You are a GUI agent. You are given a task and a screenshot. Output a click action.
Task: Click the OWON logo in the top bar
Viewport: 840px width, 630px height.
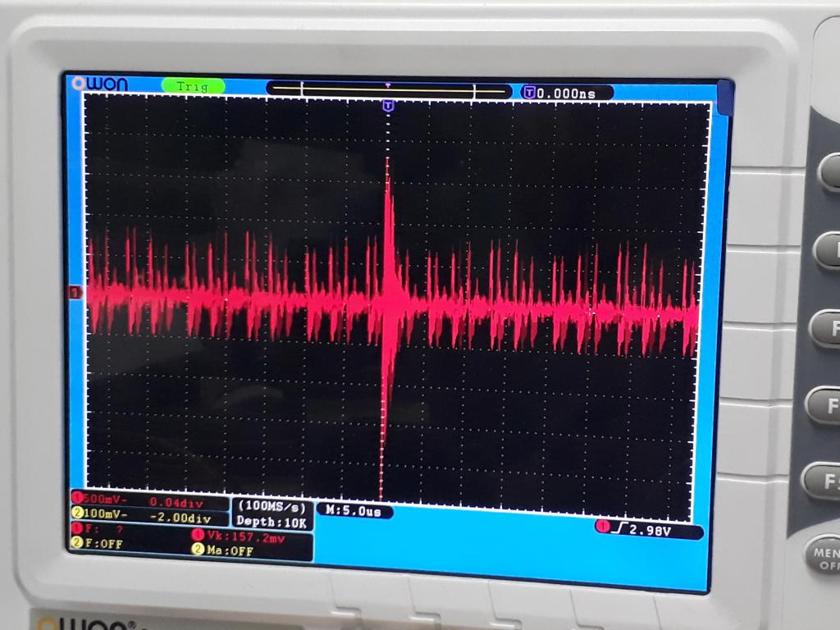(x=100, y=84)
